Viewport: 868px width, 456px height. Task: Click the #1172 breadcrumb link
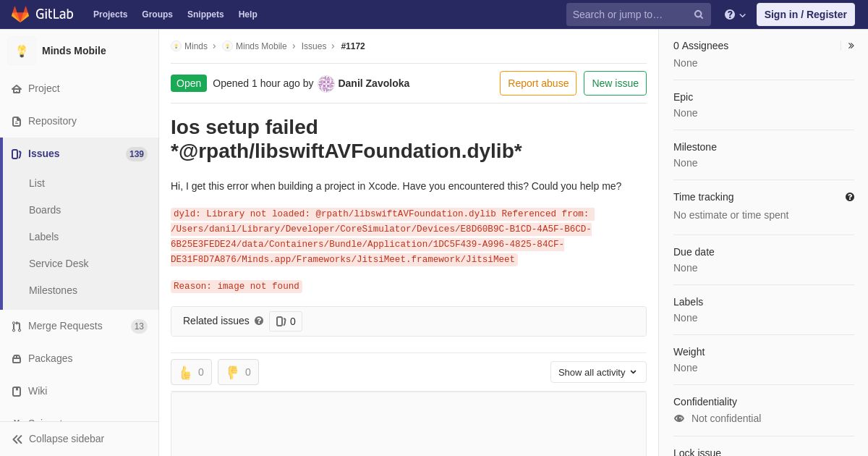coord(353,46)
